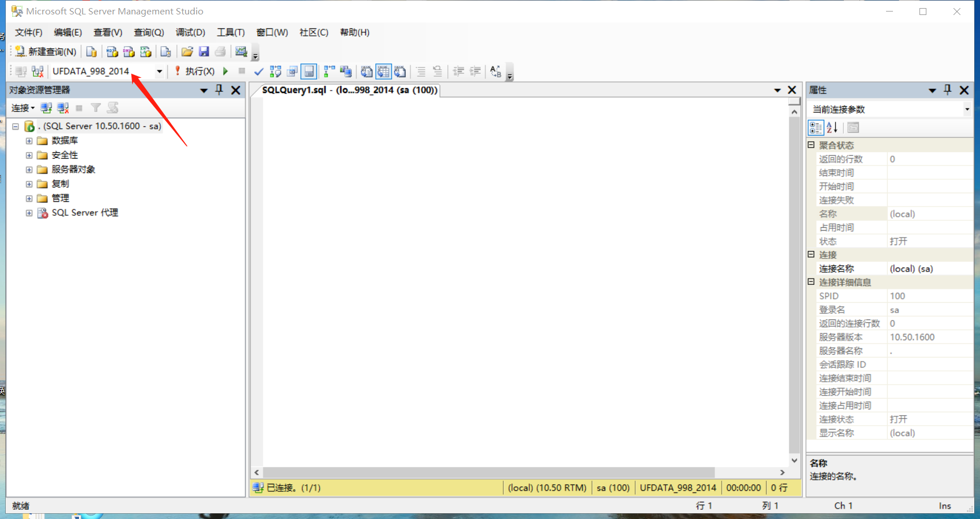Open the 编辑(E) menu
Screen dimensions: 980x519
(68, 32)
